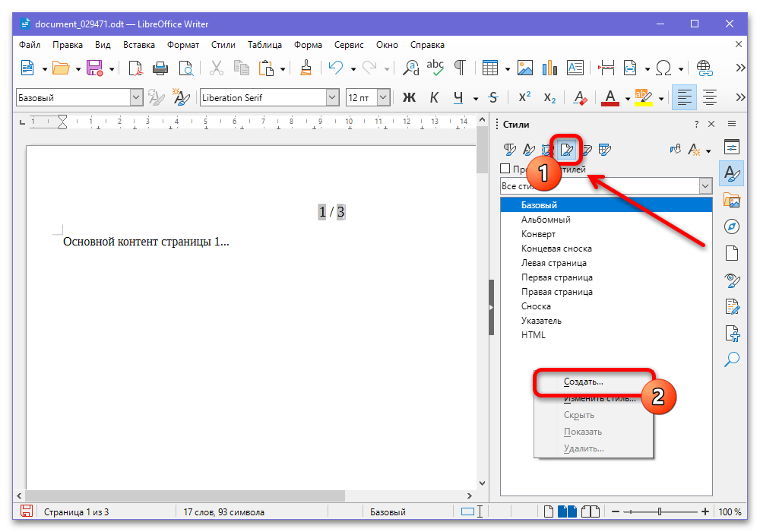The height and width of the screenshot is (532, 760).
Task: Open the dropdown arrow next to Insert Table
Action: 508,69
